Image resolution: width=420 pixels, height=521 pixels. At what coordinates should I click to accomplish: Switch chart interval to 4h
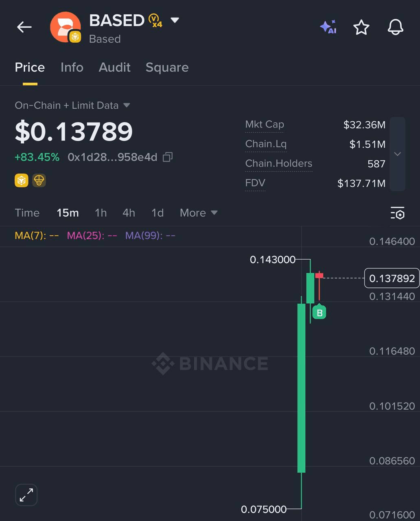click(x=129, y=213)
